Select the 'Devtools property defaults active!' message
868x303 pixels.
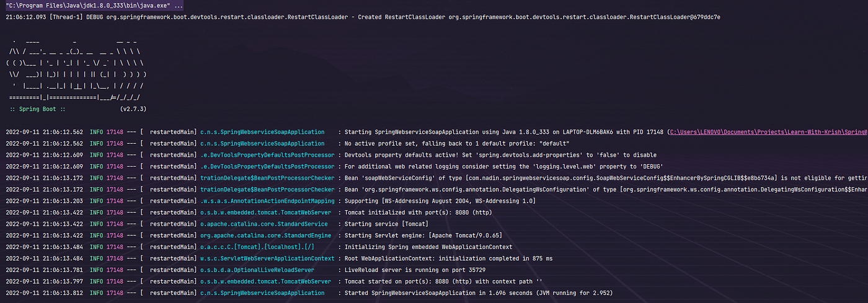coord(500,155)
